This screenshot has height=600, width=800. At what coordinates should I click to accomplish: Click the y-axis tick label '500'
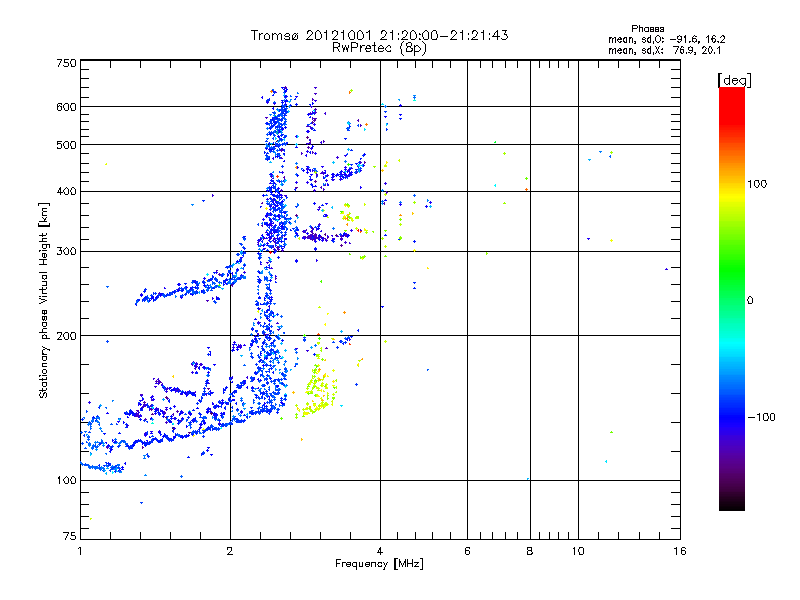pyautogui.click(x=66, y=145)
